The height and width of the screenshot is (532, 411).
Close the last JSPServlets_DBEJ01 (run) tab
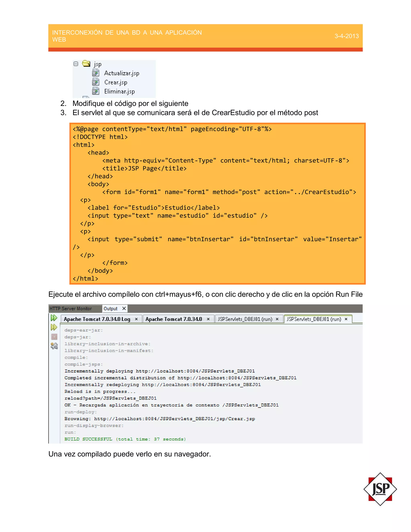click(346, 319)
